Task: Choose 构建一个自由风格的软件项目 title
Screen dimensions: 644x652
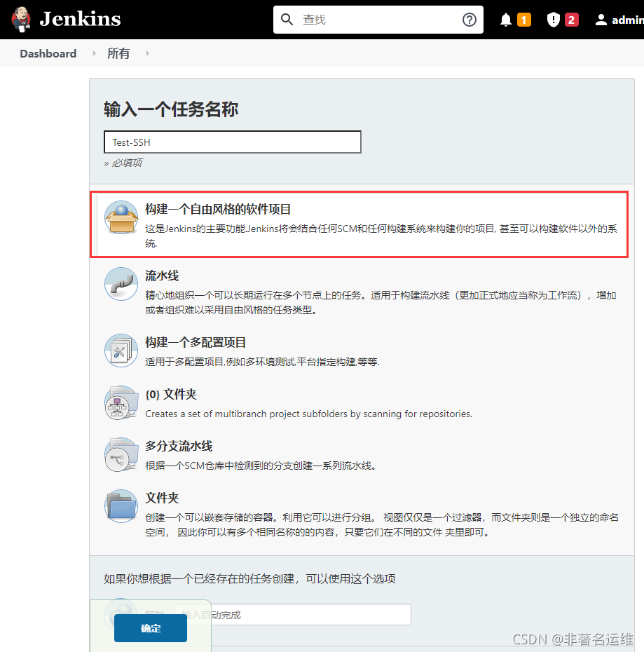Action: pyautogui.click(x=218, y=209)
